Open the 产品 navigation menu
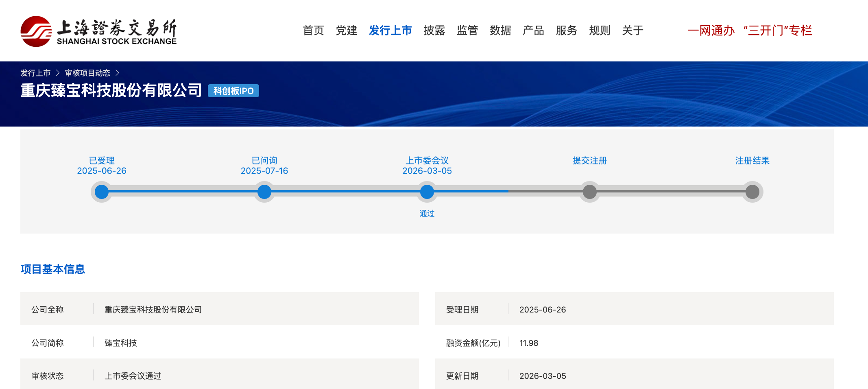Screen dimensions: 868x389 533,31
